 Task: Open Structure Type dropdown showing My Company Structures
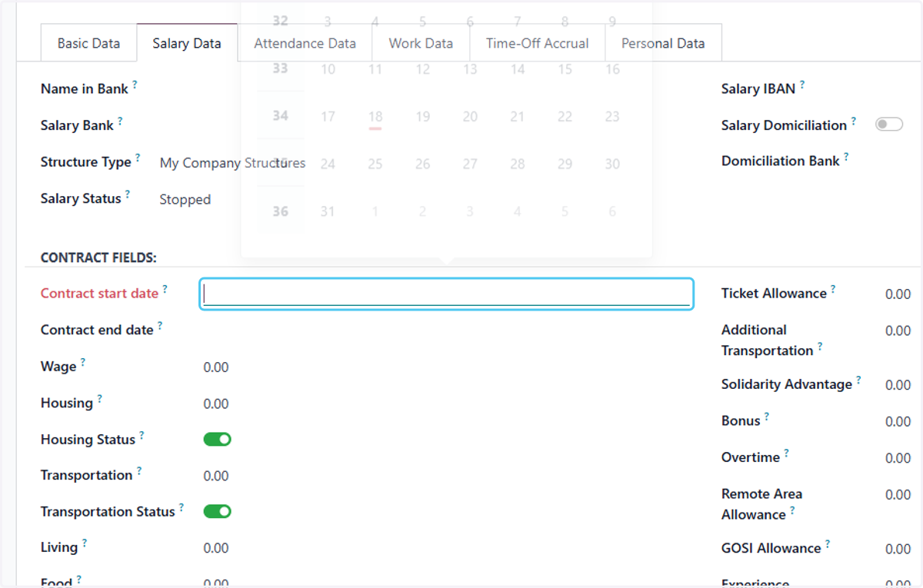click(x=232, y=163)
